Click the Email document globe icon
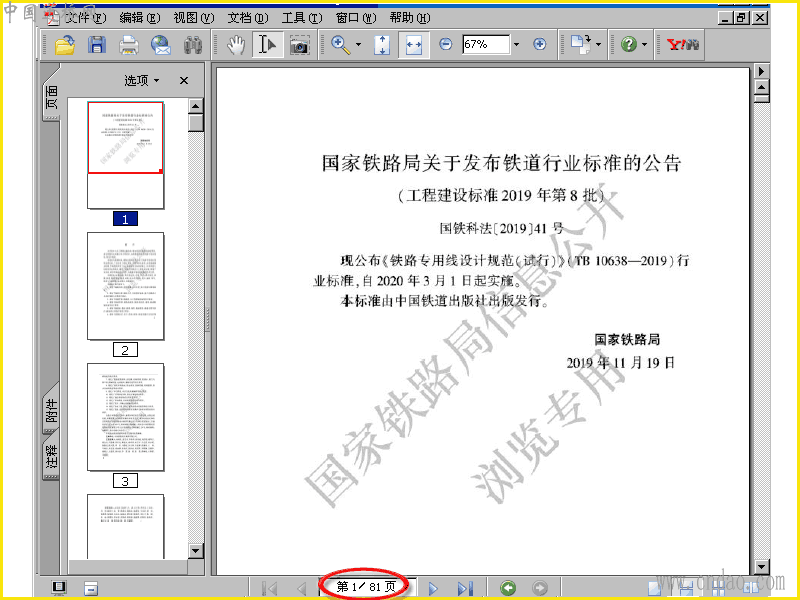Image resolution: width=800 pixels, height=600 pixels. pyautogui.click(x=161, y=45)
